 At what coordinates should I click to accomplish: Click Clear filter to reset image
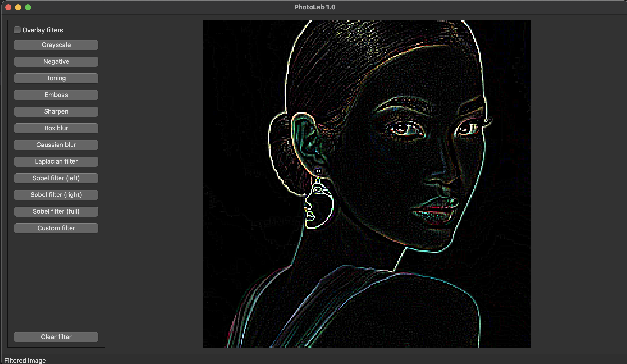[x=56, y=337]
